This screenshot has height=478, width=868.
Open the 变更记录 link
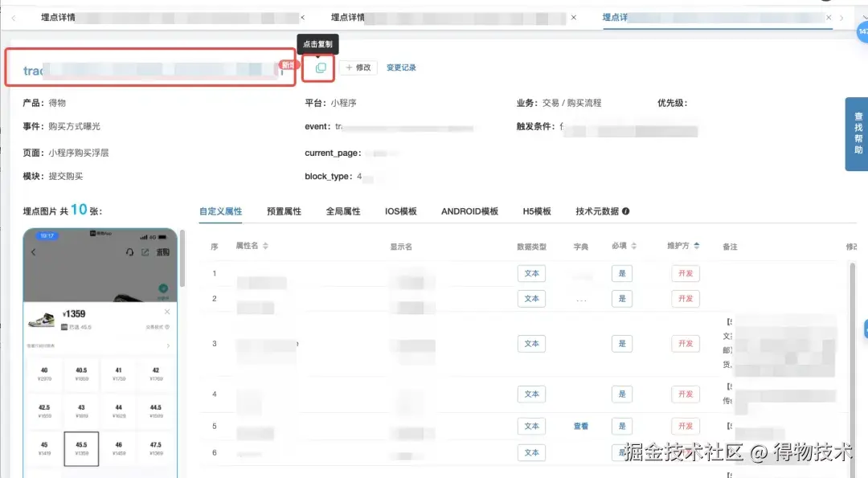click(x=401, y=67)
